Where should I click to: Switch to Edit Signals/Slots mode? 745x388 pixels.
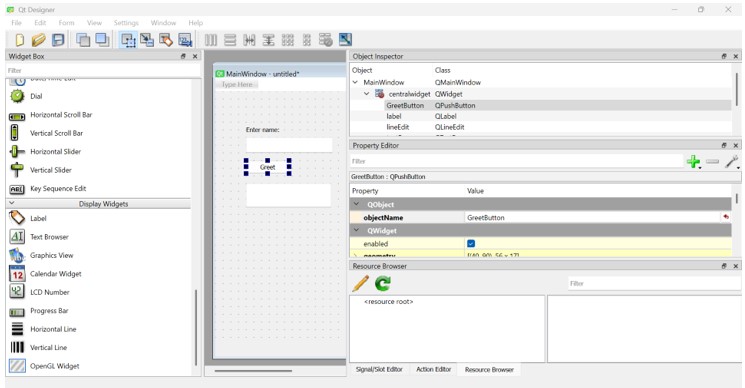(147, 40)
